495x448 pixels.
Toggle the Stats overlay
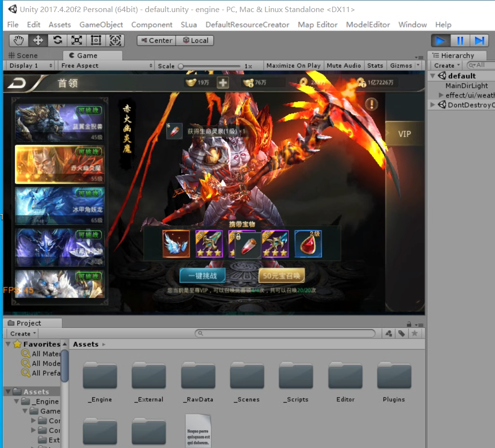coord(375,66)
